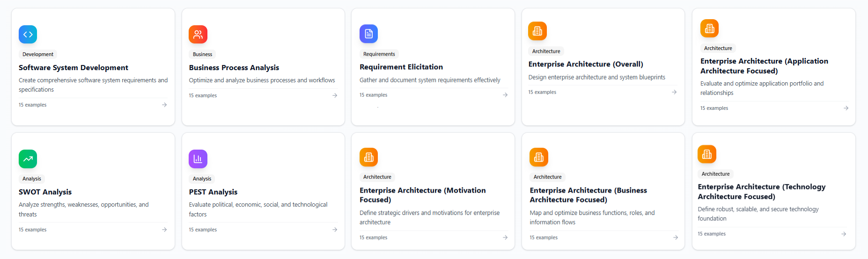Open Enterprise Architecture (Application Architecture Focused) title
Screen dimensions: 868x259
[764, 66]
